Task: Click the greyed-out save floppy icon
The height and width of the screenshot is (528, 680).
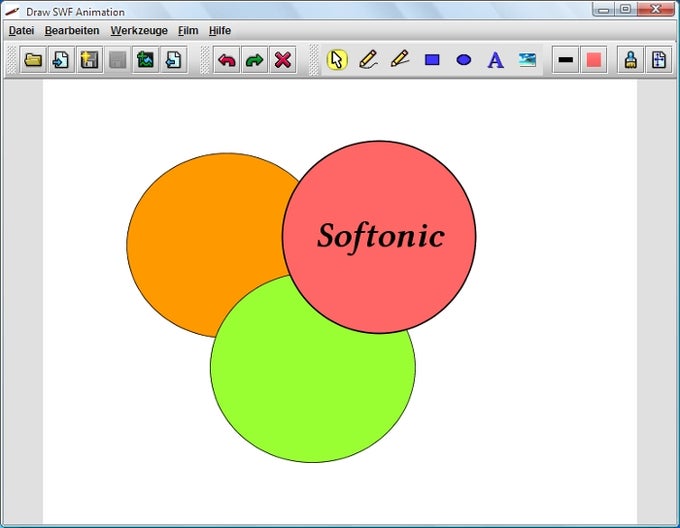Action: (x=118, y=60)
